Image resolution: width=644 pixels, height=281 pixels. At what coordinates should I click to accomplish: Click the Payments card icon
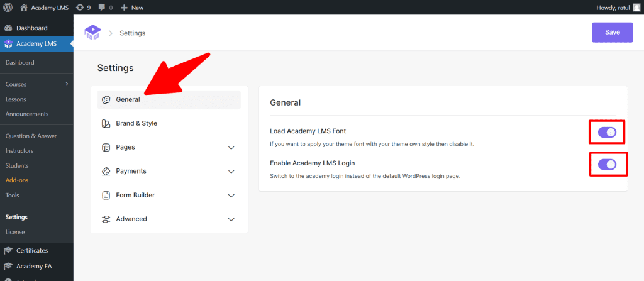click(106, 171)
